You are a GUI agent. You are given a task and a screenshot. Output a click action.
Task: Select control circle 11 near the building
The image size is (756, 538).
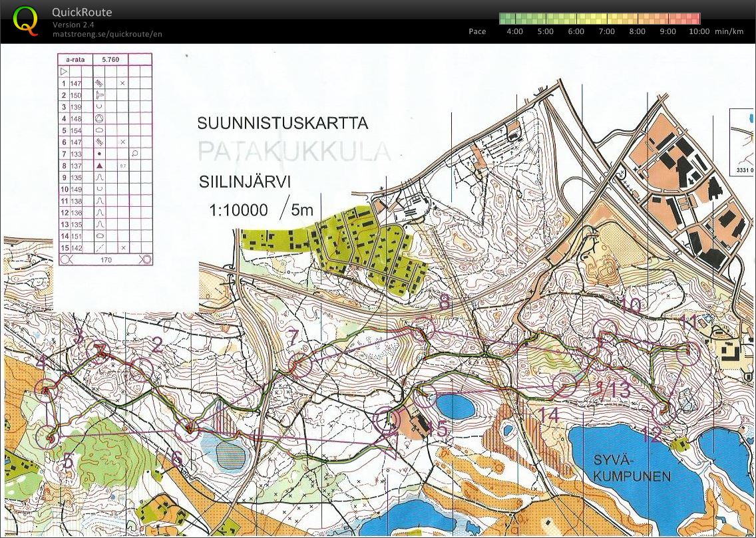[689, 354]
